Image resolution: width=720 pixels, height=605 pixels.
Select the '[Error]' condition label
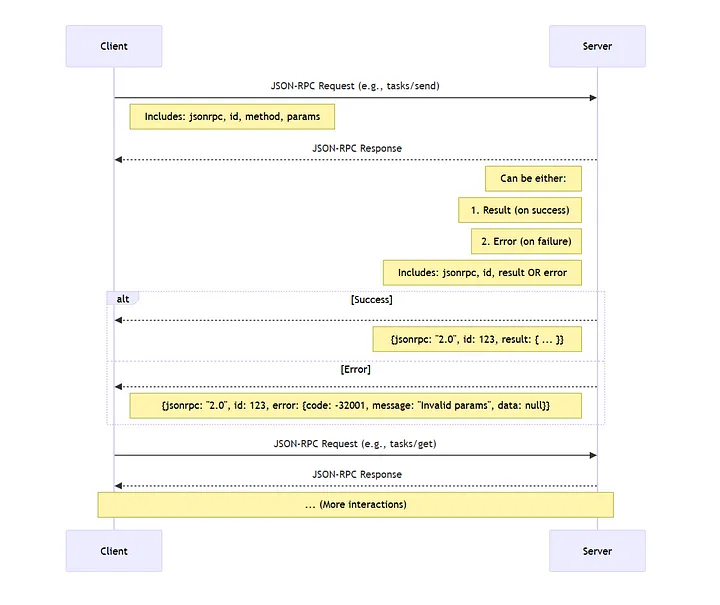(355, 370)
